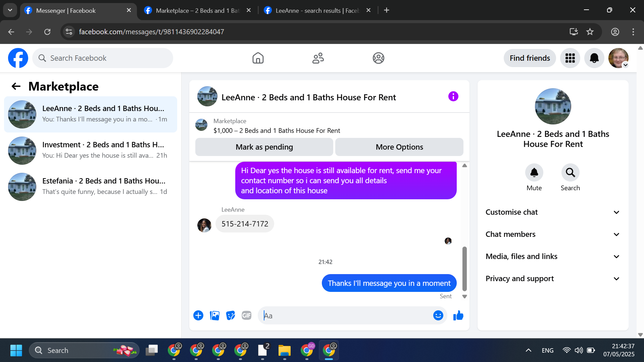Click the Find friends button
The width and height of the screenshot is (644, 362).
pos(530,58)
